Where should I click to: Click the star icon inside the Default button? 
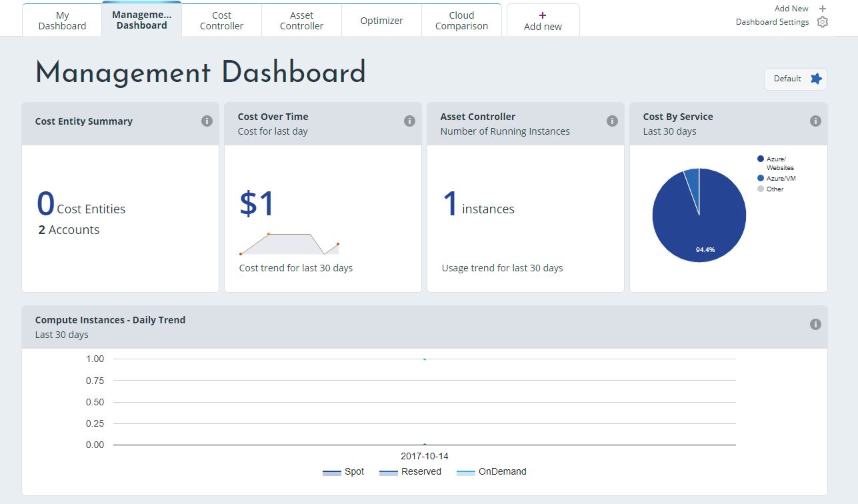(815, 79)
